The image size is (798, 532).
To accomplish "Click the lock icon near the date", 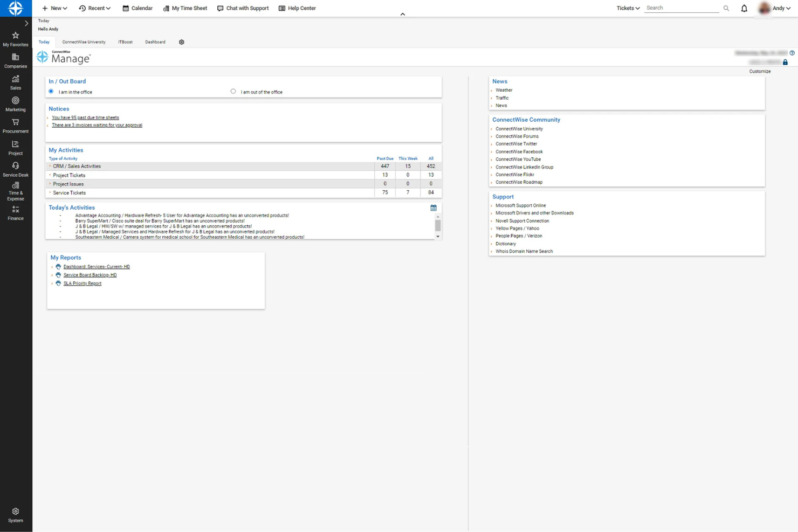I will (x=785, y=62).
